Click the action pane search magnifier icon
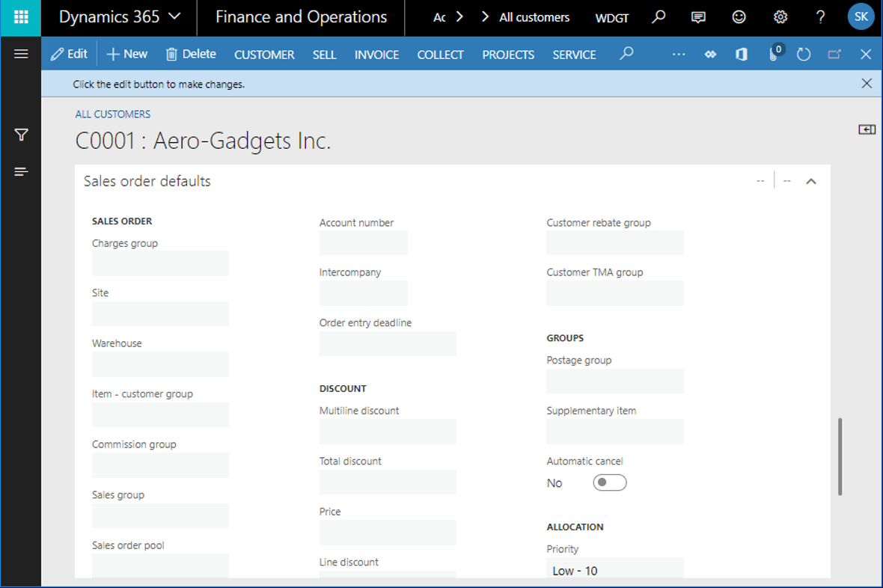This screenshot has height=588, width=883. coord(626,54)
